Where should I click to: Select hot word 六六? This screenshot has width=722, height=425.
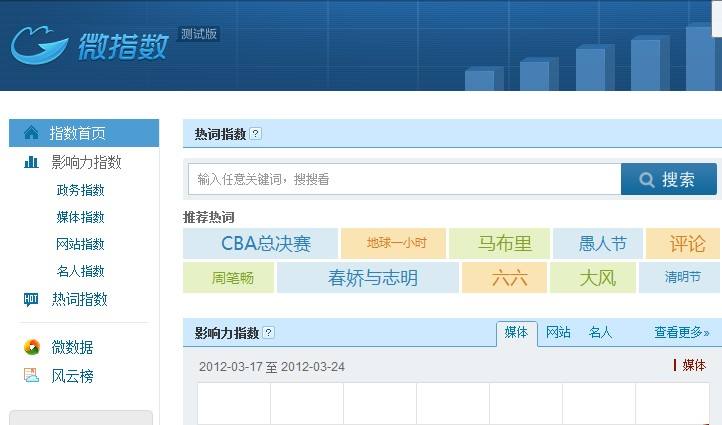coord(504,278)
